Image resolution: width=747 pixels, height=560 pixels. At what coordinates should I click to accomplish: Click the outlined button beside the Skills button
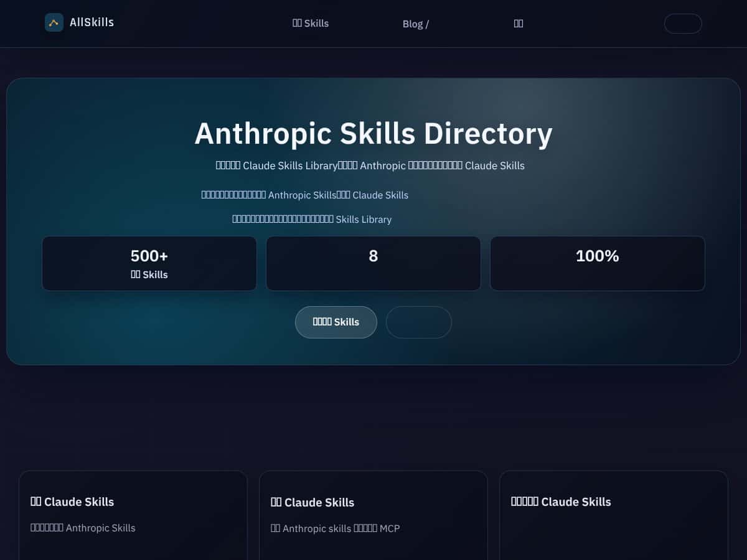tap(419, 322)
